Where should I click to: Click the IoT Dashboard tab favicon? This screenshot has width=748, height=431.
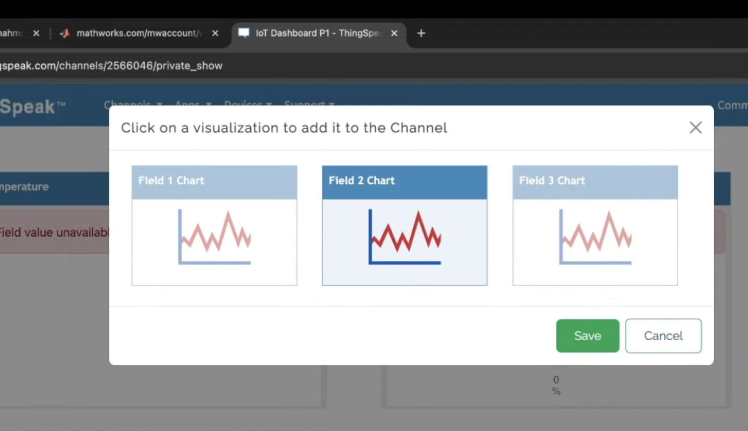tap(244, 33)
